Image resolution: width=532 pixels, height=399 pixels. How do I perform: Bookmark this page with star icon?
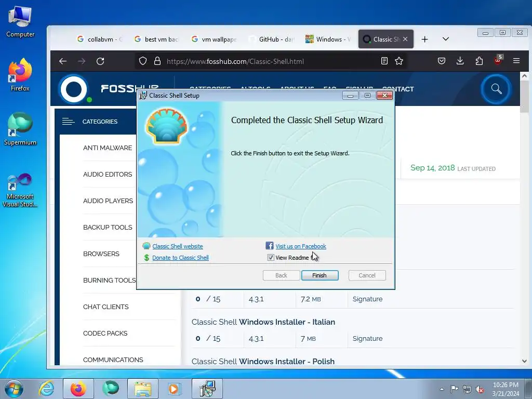click(399, 61)
